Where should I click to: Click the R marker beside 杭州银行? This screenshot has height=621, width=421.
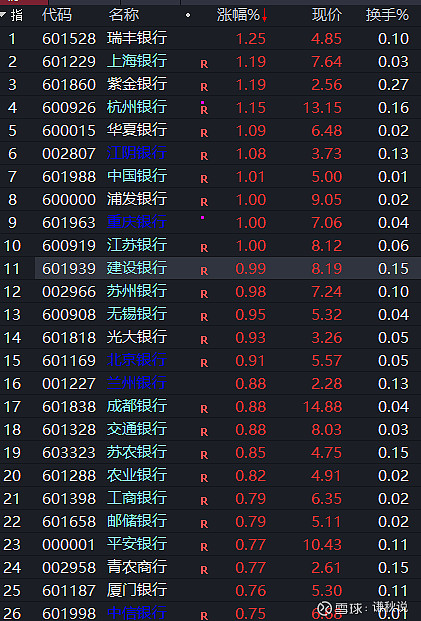pos(204,110)
